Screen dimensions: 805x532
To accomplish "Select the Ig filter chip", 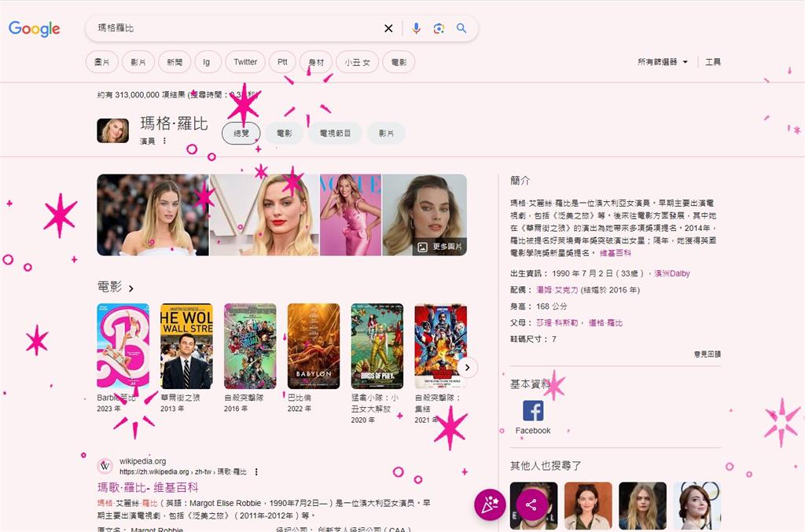I will coord(207,62).
